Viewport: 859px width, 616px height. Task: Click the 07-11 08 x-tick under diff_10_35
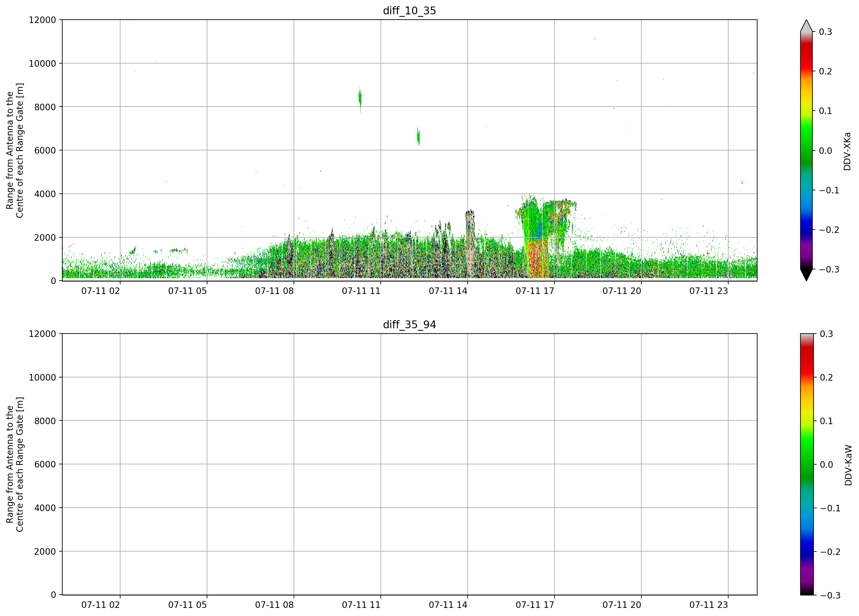274,291
